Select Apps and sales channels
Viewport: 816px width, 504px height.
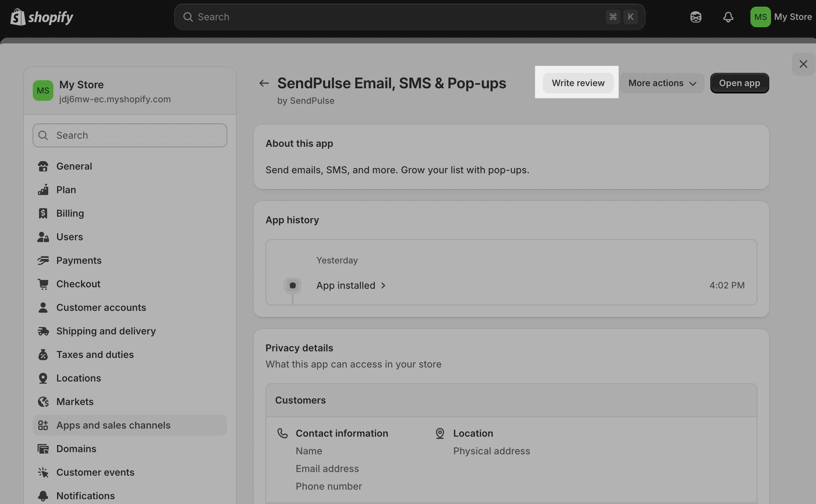point(130,425)
